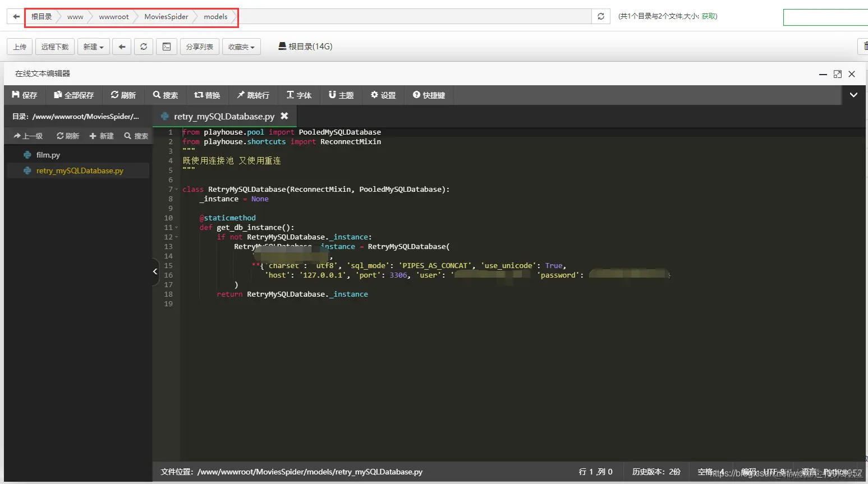The width and height of the screenshot is (868, 484).
Task: Open 根目录 in the breadcrumb path
Action: (42, 17)
